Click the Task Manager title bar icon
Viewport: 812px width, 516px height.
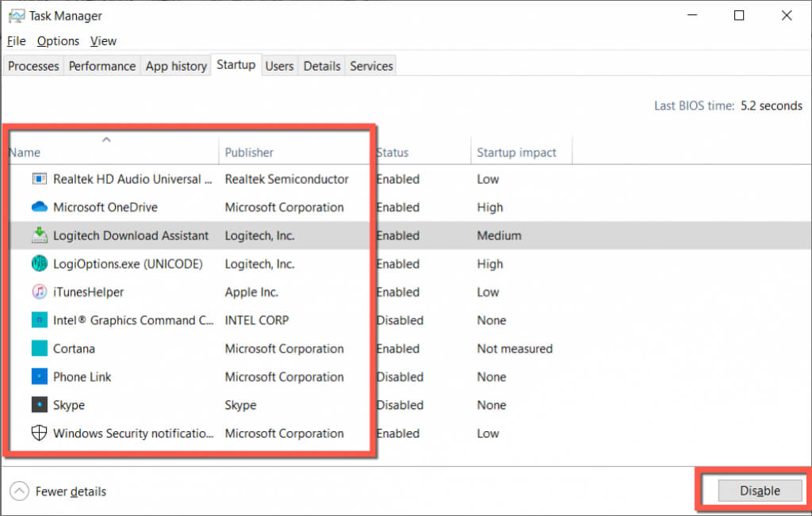(x=16, y=16)
